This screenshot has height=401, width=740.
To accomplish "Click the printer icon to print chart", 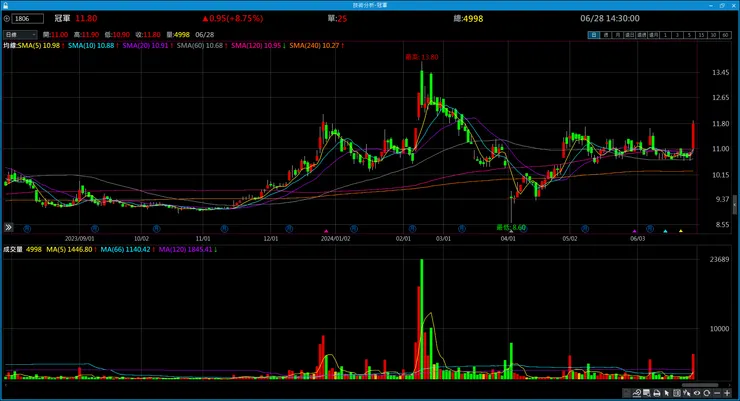I will (656, 393).
